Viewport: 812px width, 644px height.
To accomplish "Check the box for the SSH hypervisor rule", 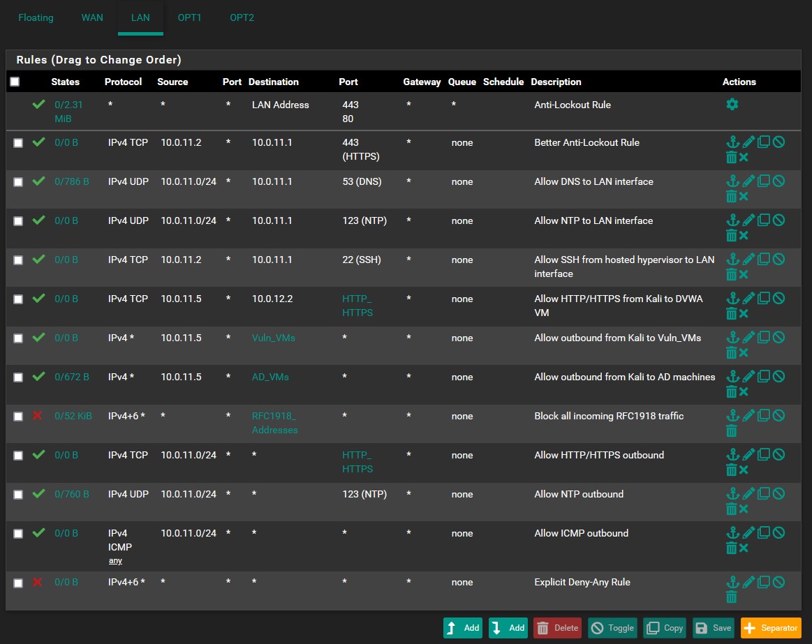I will coord(18,260).
